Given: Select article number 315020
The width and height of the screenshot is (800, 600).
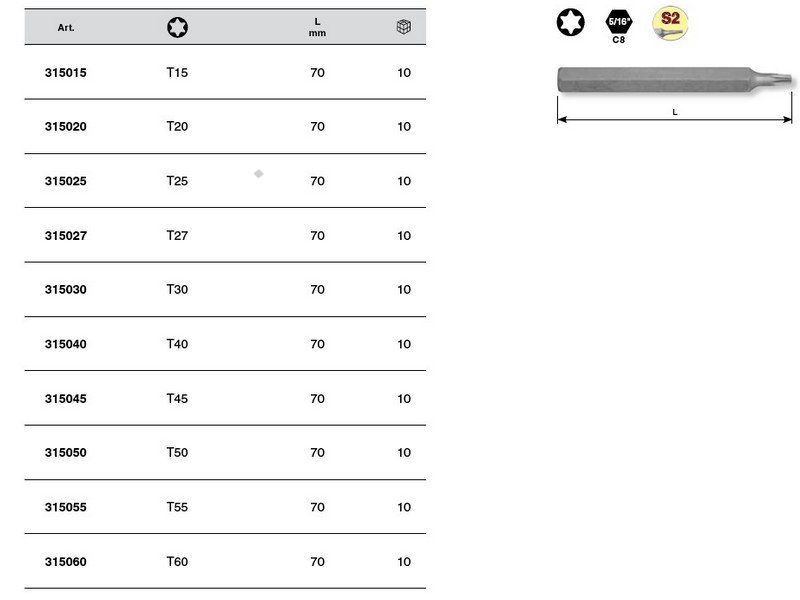Looking at the screenshot, I should pyautogui.click(x=65, y=127).
